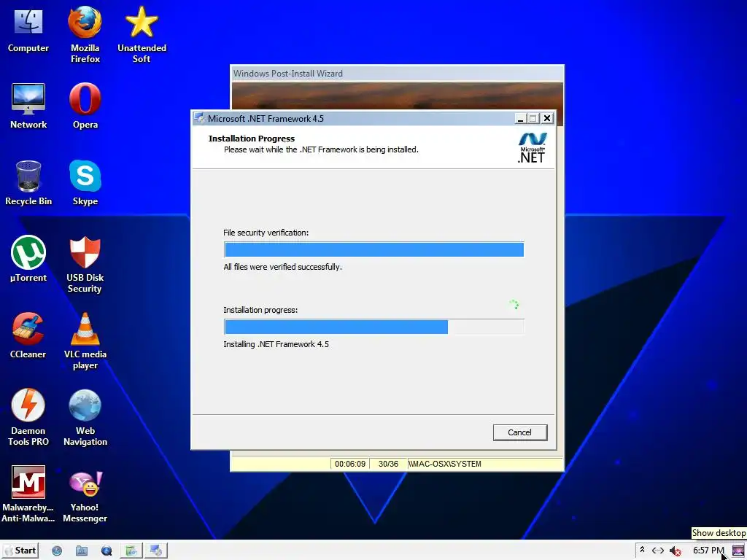The width and height of the screenshot is (747, 560).
Task: Cancel the .NET Framework installation
Action: (x=519, y=432)
